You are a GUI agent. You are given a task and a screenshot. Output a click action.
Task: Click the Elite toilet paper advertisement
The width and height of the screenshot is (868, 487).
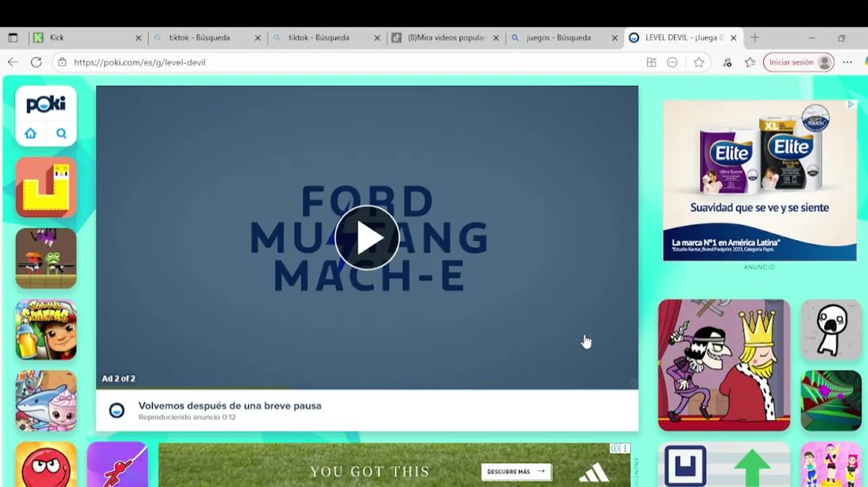tap(760, 180)
